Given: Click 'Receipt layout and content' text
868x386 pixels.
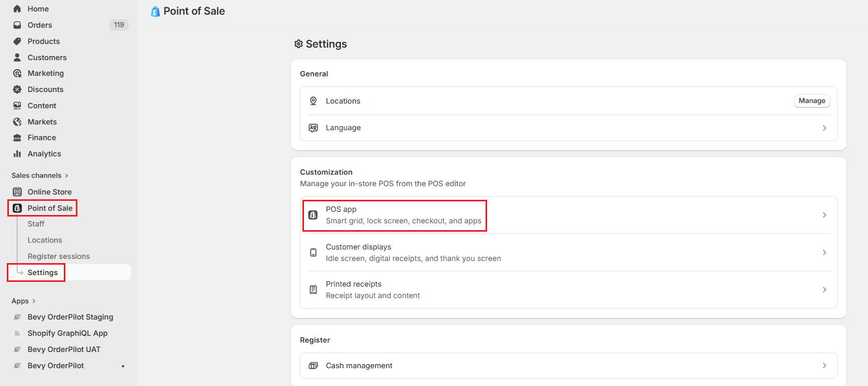Looking at the screenshot, I should click(373, 296).
